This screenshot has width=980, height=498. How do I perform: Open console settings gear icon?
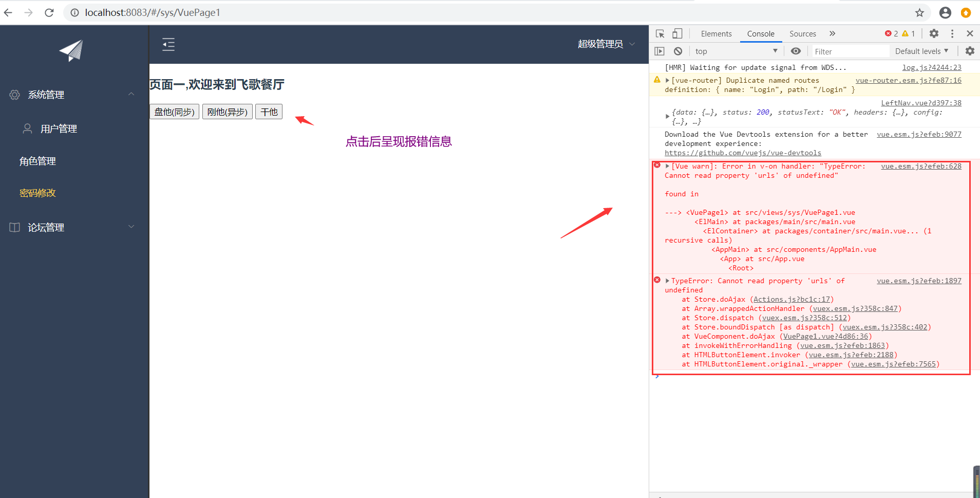(x=970, y=51)
